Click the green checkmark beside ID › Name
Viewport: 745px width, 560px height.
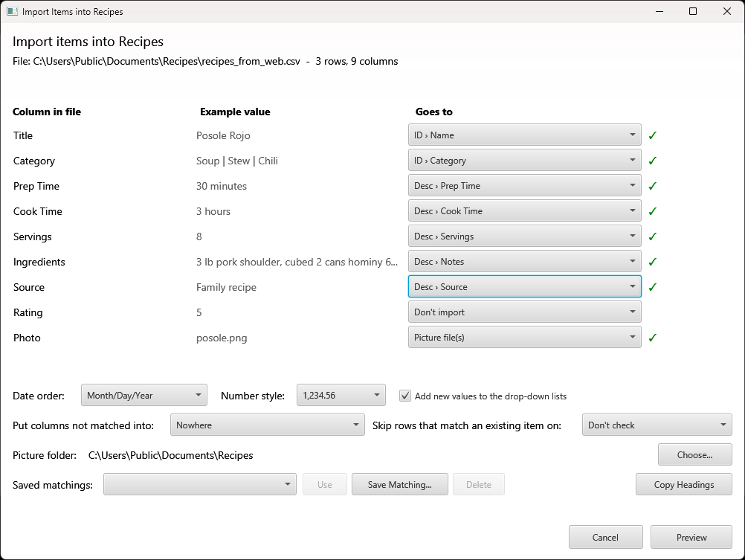pos(653,135)
